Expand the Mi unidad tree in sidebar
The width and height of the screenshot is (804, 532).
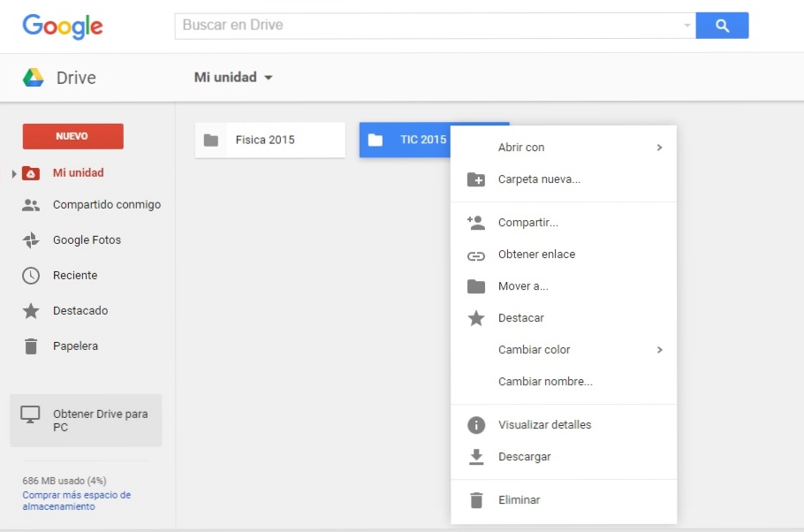click(14, 173)
